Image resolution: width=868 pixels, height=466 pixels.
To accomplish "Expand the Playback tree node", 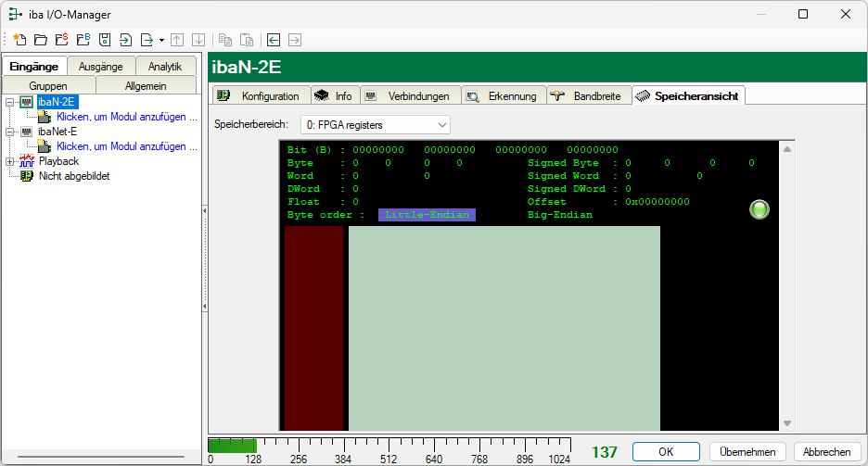I will click(x=10, y=162).
